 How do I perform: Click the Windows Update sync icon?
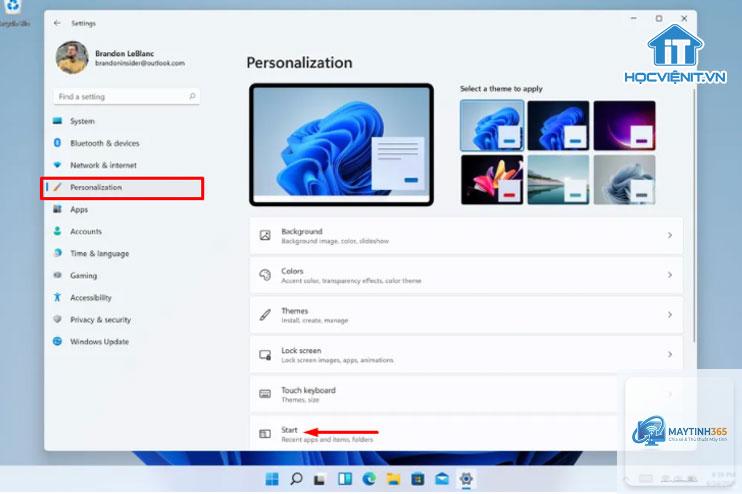57,341
